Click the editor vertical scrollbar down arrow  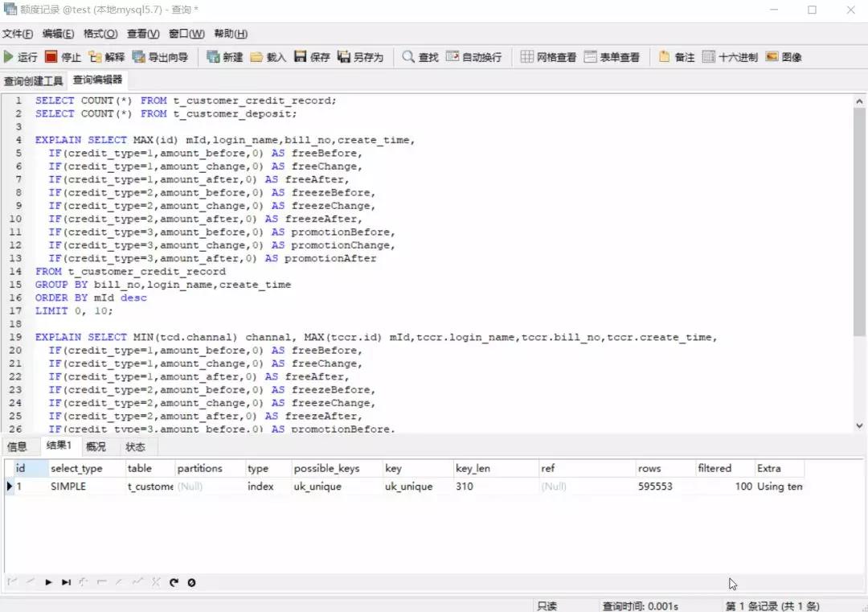tap(859, 426)
